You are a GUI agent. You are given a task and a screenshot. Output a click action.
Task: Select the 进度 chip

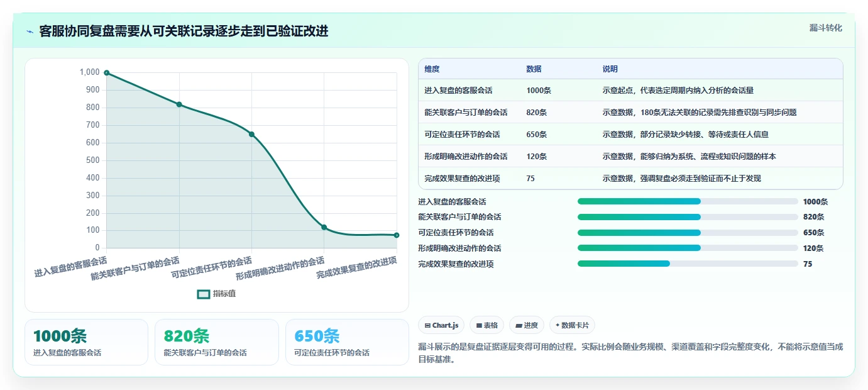(527, 325)
